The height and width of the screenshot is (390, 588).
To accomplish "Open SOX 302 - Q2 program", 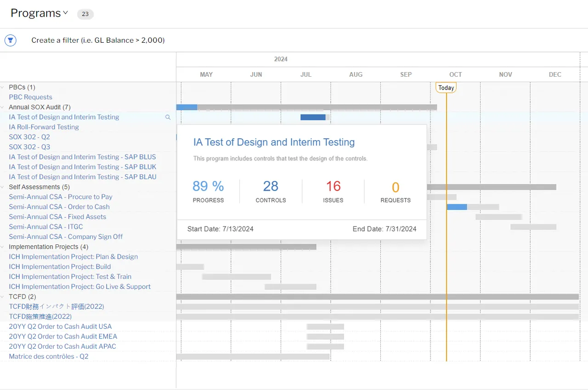I will [29, 137].
